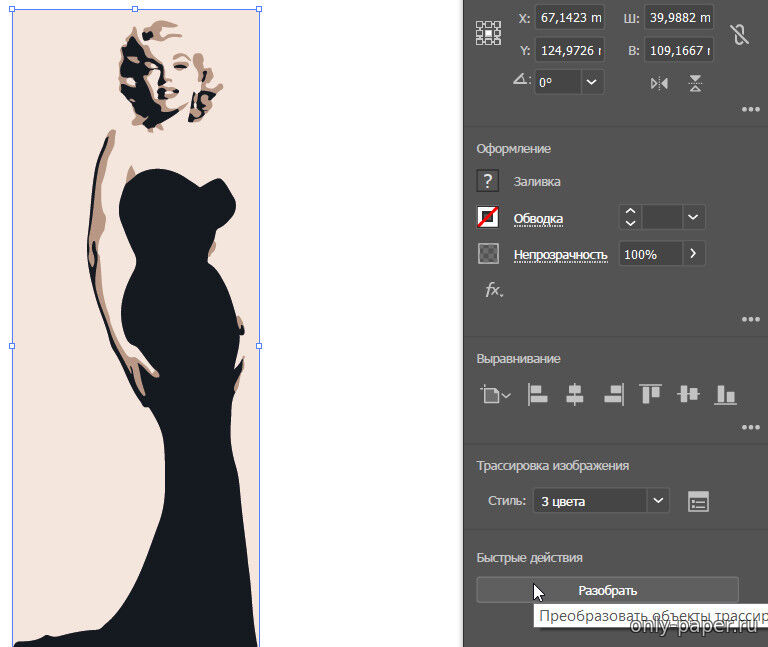
Task: Flip the object horizontally
Action: point(659,83)
